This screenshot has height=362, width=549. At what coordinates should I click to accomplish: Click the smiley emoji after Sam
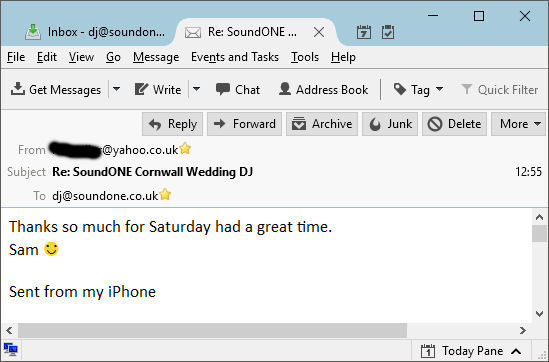[51, 249]
